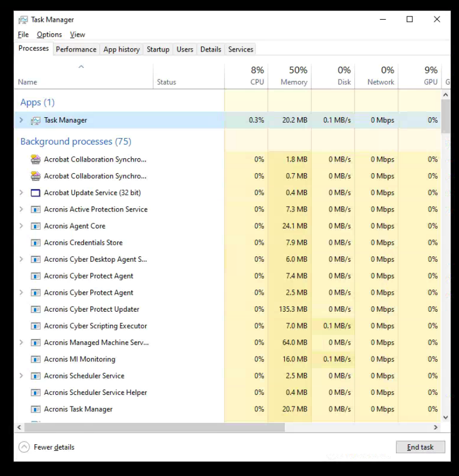
Task: Click the Acronis Scheduler Service Helper icon
Action: pyautogui.click(x=36, y=393)
